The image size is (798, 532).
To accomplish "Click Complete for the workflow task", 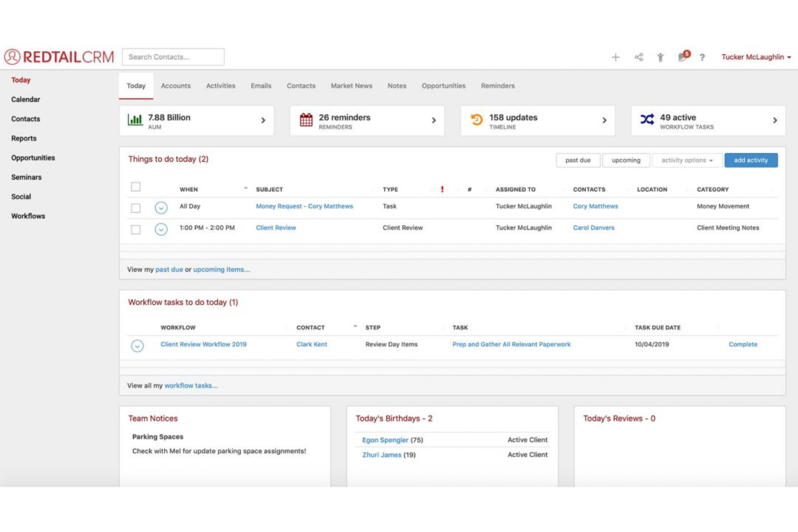I will coord(743,344).
